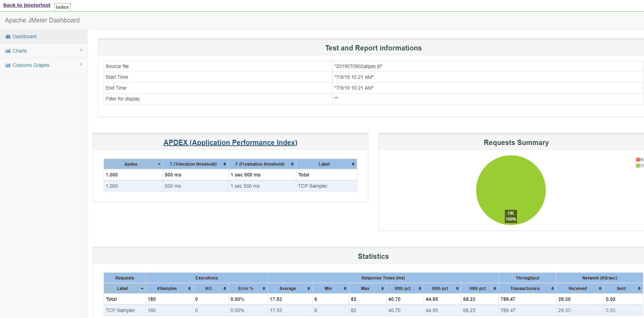Click the Charts bar-chart icon
Viewport: 644px width, 318px height.
click(x=8, y=51)
